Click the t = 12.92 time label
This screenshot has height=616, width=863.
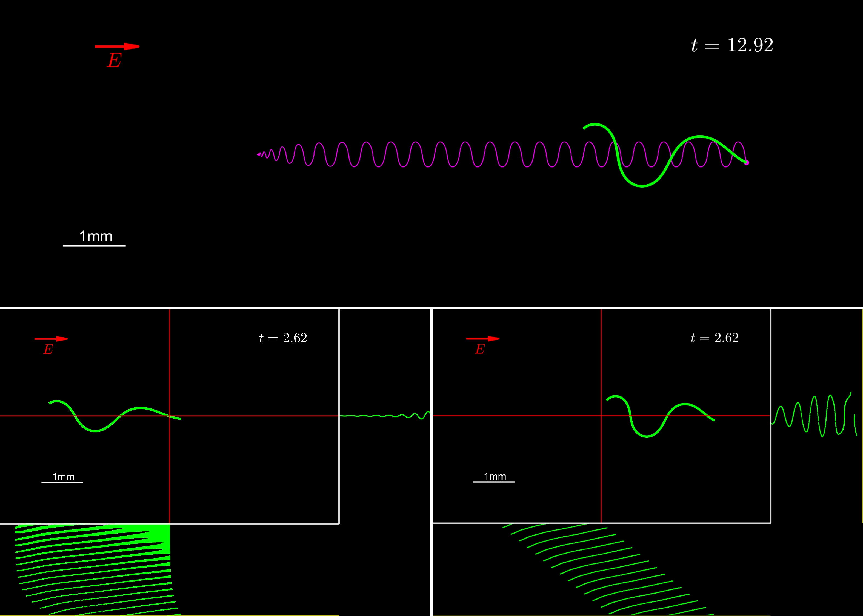tap(732, 45)
